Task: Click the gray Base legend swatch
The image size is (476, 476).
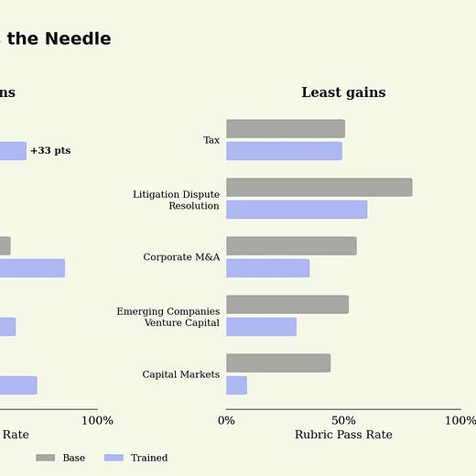Action: tap(46, 458)
